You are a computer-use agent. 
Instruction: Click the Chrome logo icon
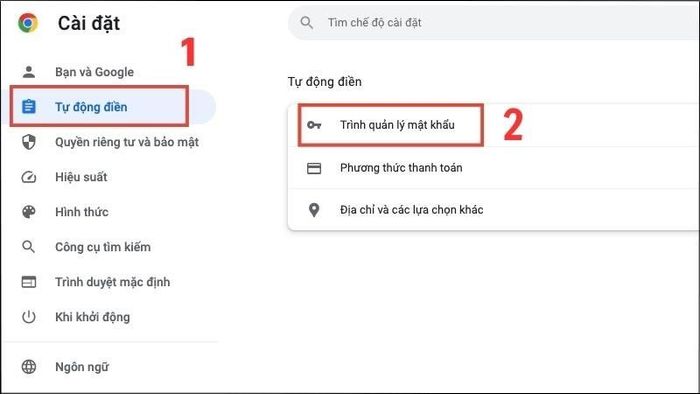click(28, 23)
